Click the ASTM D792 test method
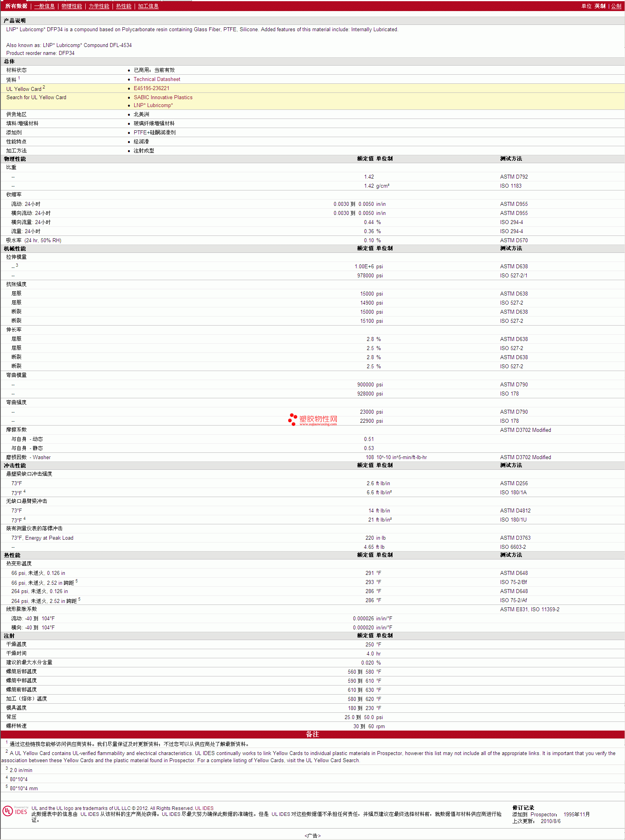Viewport: 625px width, 840px height. pyautogui.click(x=514, y=177)
